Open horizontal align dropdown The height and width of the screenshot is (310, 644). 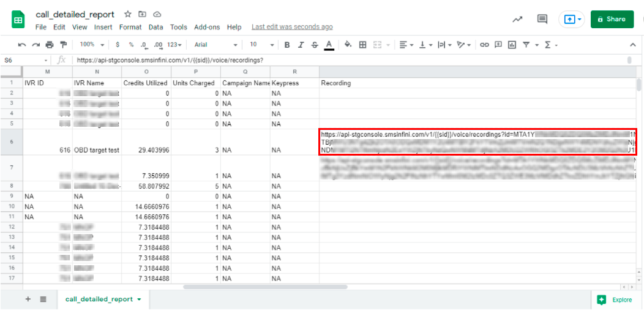pos(405,44)
